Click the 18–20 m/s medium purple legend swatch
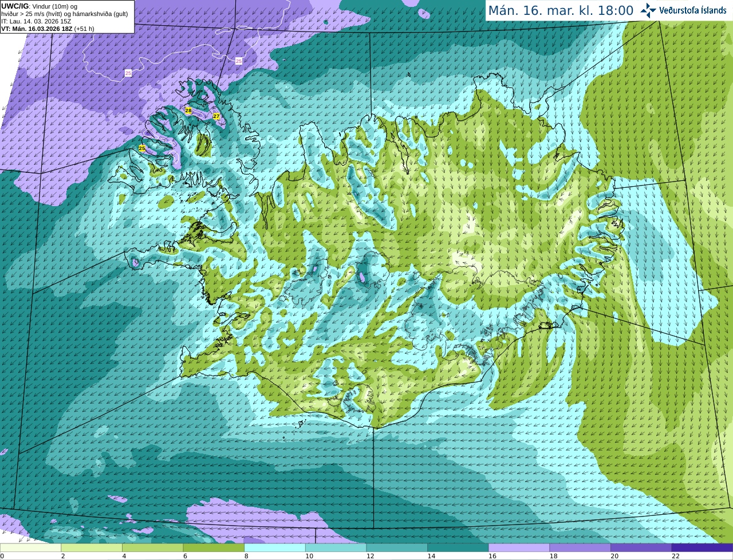 click(x=580, y=547)
